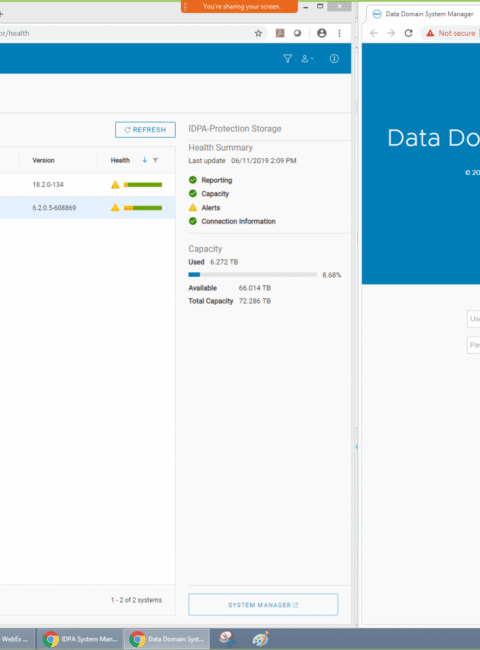
Task: Click the capacity usage progress bar
Action: 252,275
